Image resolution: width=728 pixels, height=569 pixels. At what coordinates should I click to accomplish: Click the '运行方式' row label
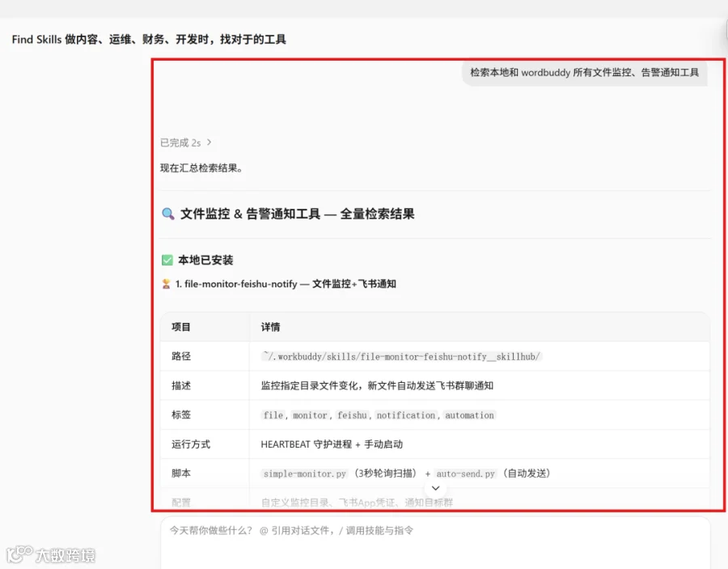[x=191, y=444]
